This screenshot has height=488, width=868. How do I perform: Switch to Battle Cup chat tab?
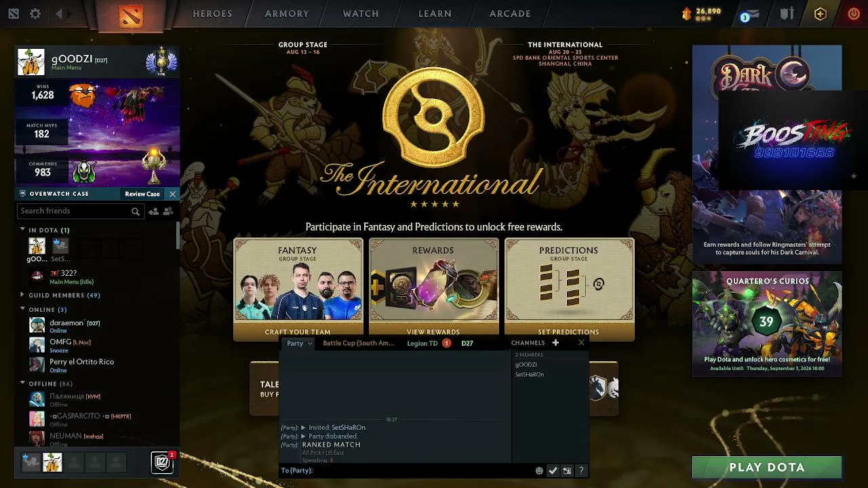point(358,343)
